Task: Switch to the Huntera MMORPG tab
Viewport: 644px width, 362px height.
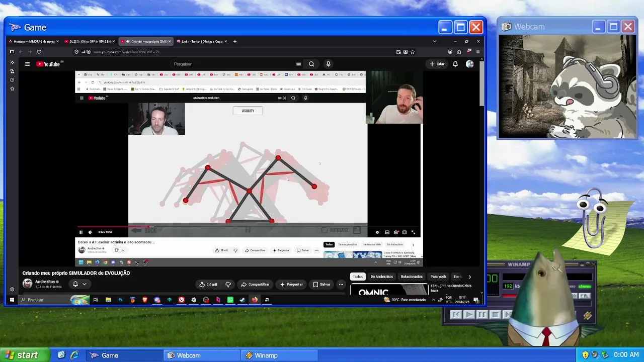Action: coord(34,41)
